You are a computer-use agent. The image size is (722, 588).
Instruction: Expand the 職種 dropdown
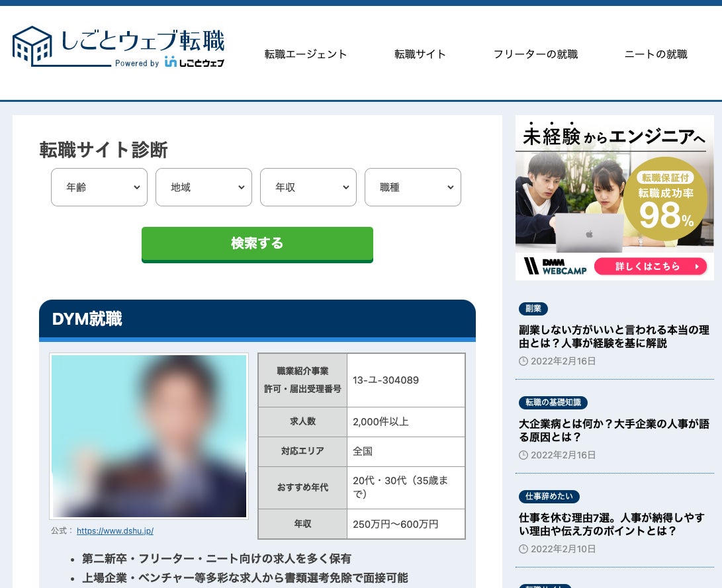[412, 187]
